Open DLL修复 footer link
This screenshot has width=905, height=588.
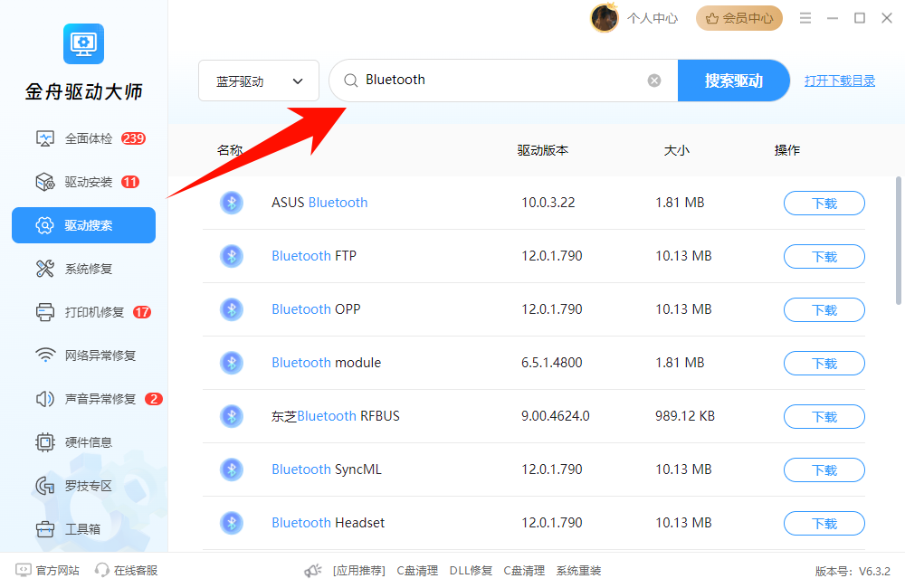471,571
